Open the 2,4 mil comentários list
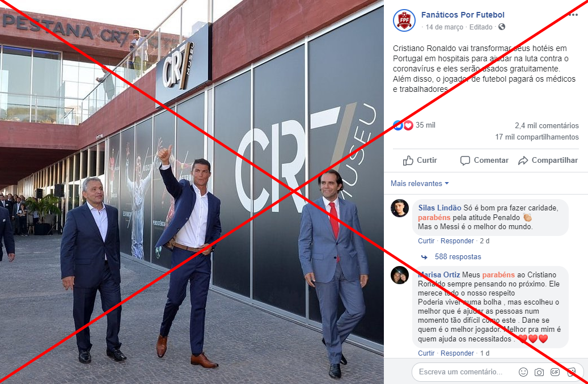 [547, 125]
